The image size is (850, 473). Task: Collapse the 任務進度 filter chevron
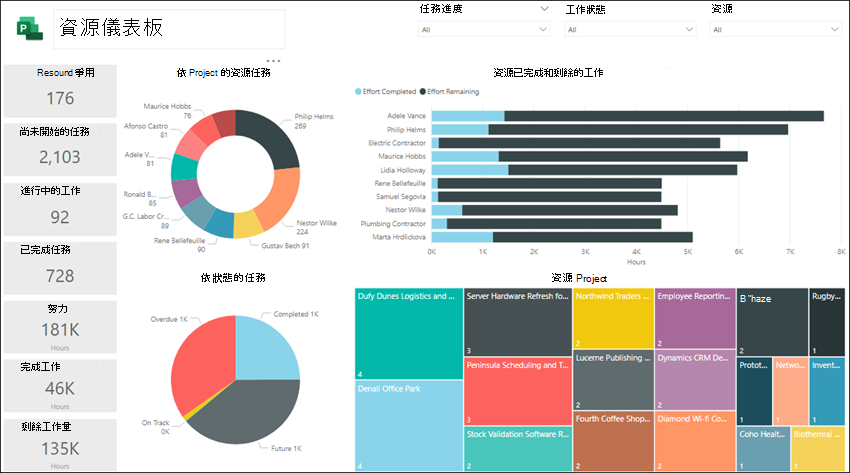tap(544, 9)
